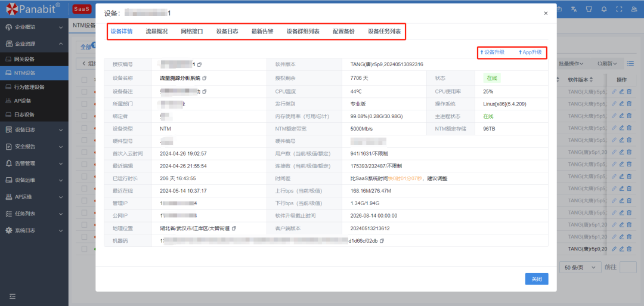Viewport: 644px width, 306px height.
Task: Expand 设备运维 sidebar menu
Action: point(33,180)
